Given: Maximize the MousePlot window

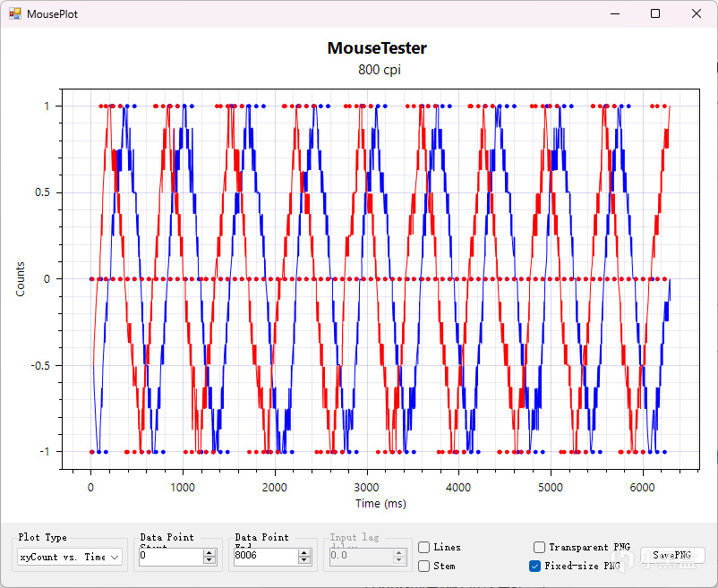Looking at the screenshot, I should (x=655, y=13).
